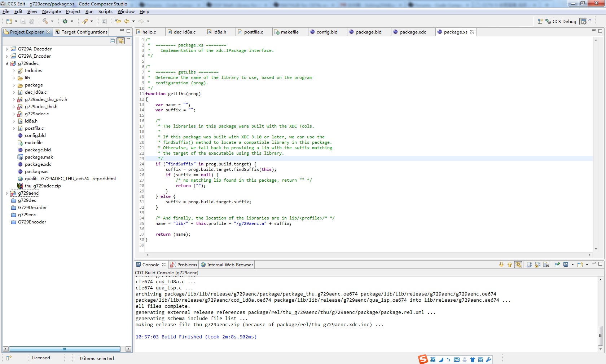Collapse the g729adec project tree

click(x=6, y=63)
